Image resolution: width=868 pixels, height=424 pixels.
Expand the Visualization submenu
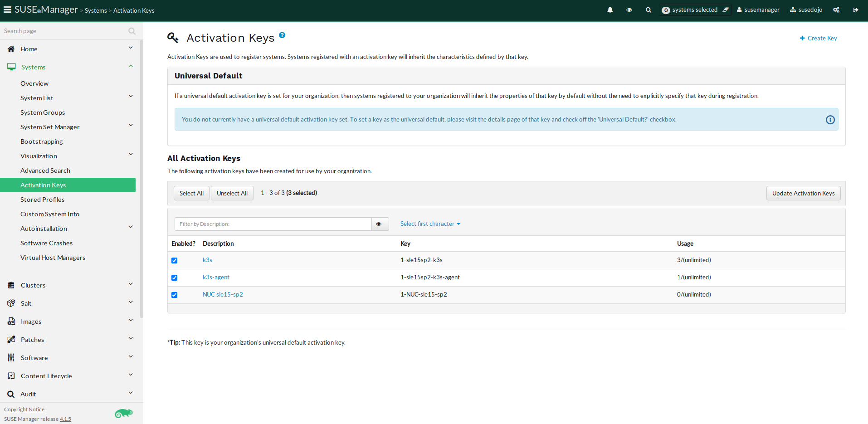tap(131, 154)
